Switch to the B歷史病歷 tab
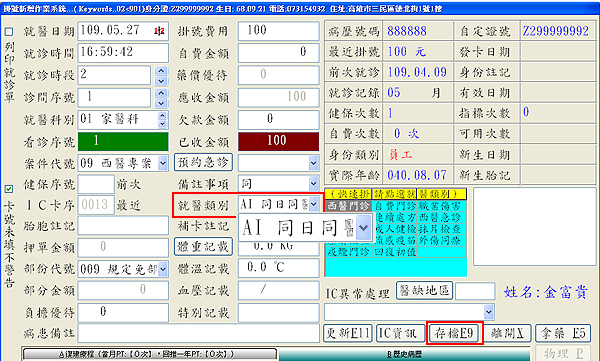The image size is (600, 361). (404, 354)
